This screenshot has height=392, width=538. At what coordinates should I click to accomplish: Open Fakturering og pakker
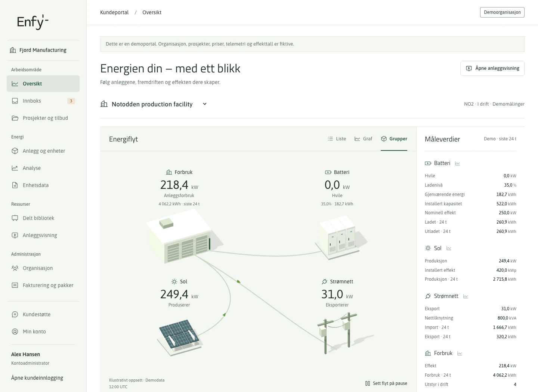click(x=43, y=285)
